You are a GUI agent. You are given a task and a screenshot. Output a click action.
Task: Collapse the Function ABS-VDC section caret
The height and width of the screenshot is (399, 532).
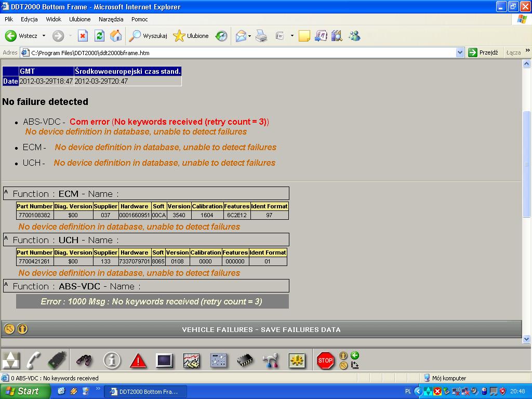[x=6, y=284]
